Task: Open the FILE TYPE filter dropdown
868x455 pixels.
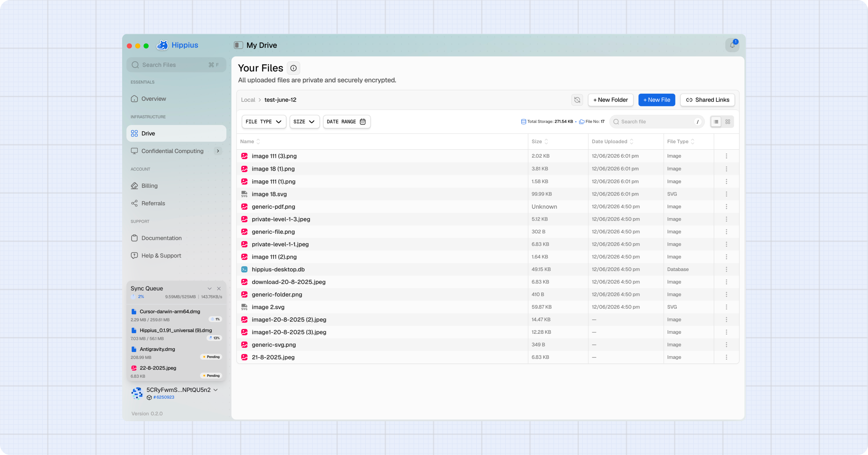Action: [x=264, y=122]
